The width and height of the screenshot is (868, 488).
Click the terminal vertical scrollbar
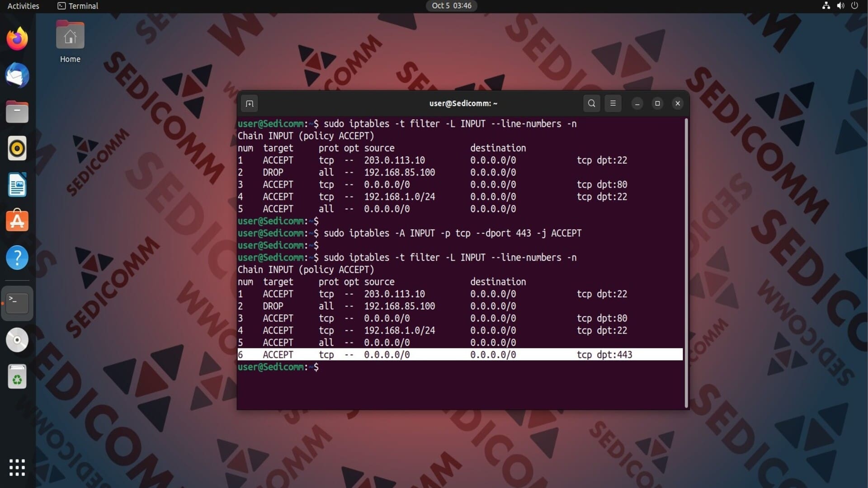click(686, 262)
